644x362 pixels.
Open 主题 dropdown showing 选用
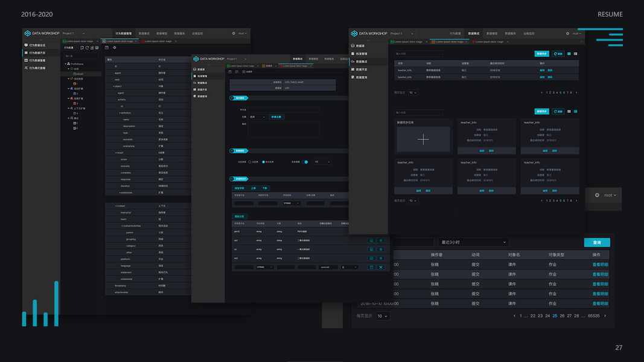point(257,117)
